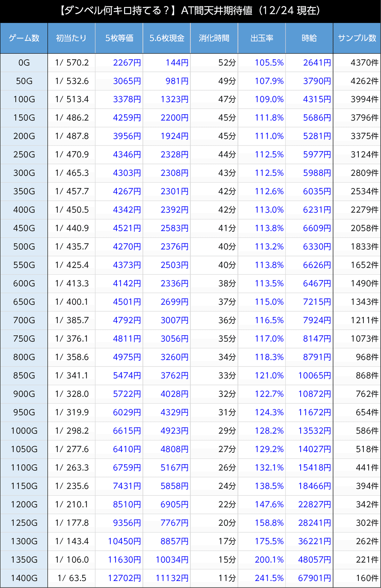The height and width of the screenshot is (588, 381).
Task: Select the 1200G row label
Action: coord(24,505)
